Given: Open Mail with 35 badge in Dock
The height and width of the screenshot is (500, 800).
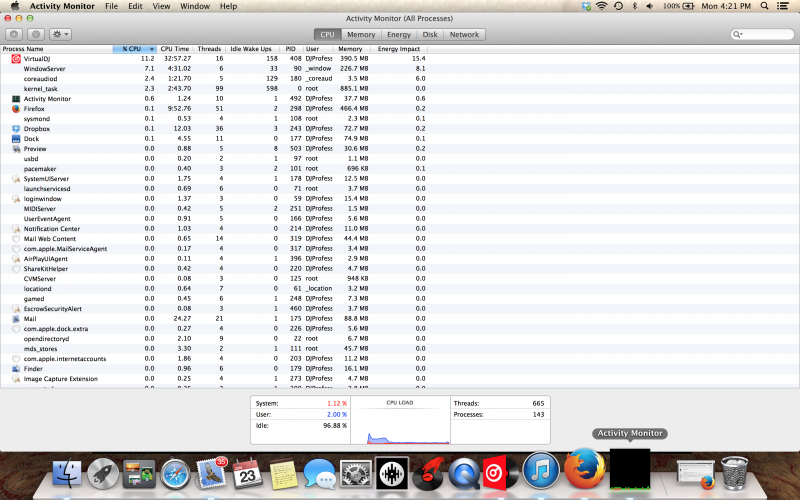Looking at the screenshot, I should point(210,472).
